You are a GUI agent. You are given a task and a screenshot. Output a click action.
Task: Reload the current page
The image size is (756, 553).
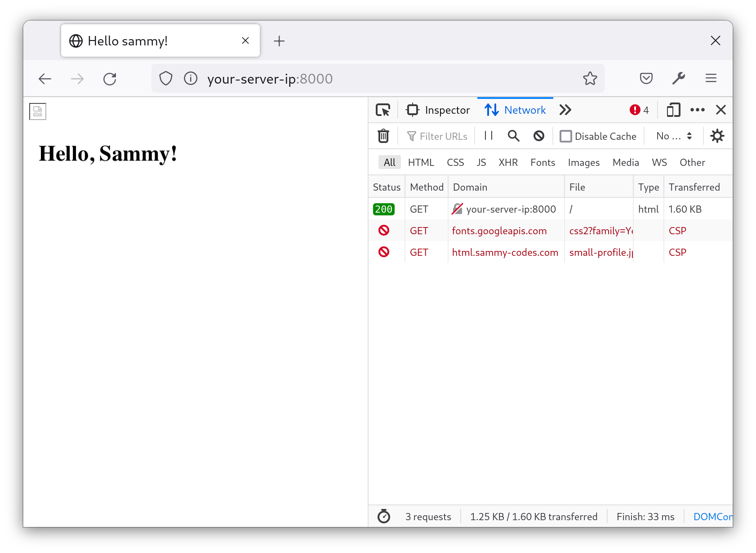coord(110,79)
